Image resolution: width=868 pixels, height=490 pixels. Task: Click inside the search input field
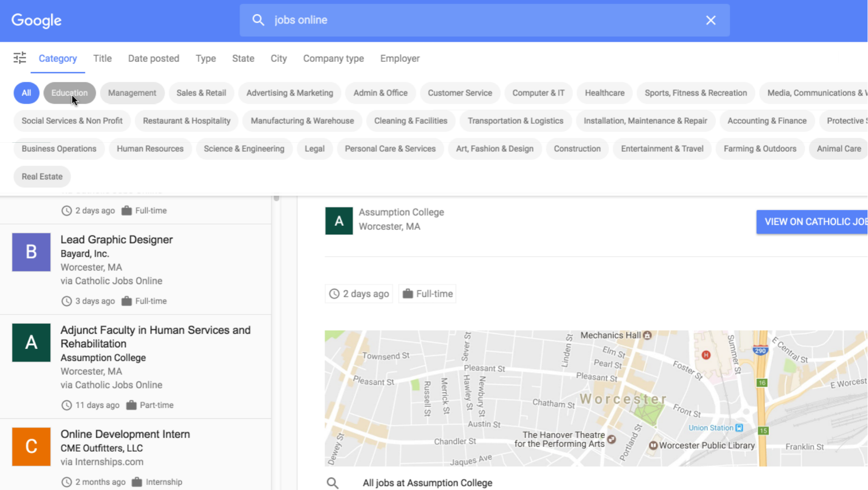coord(452,20)
